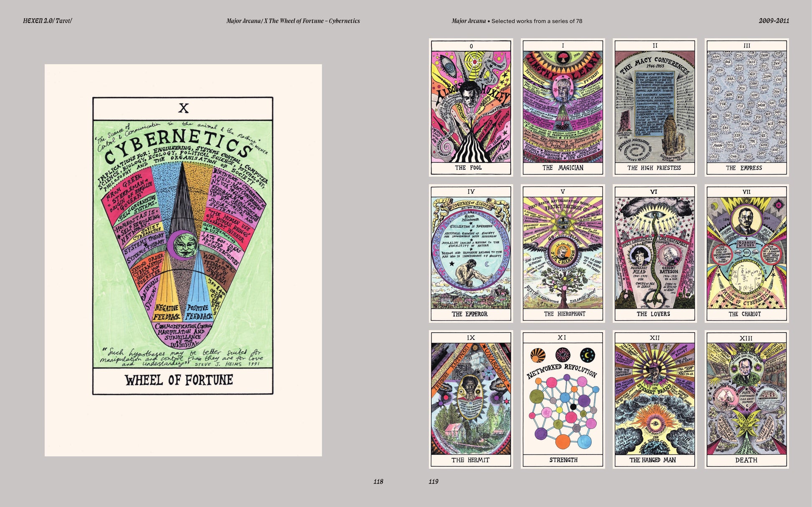Click The Hierophant card image
The height and width of the screenshot is (507, 812).
coord(562,253)
